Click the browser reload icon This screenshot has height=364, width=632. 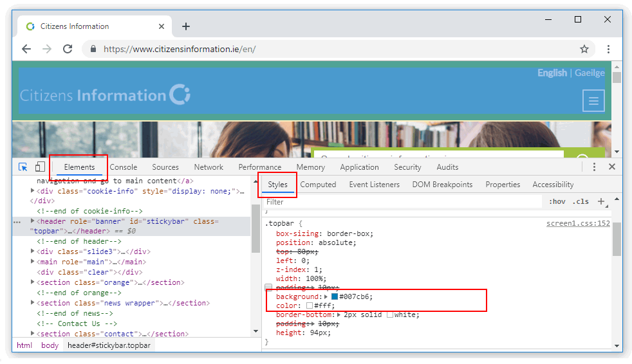68,49
